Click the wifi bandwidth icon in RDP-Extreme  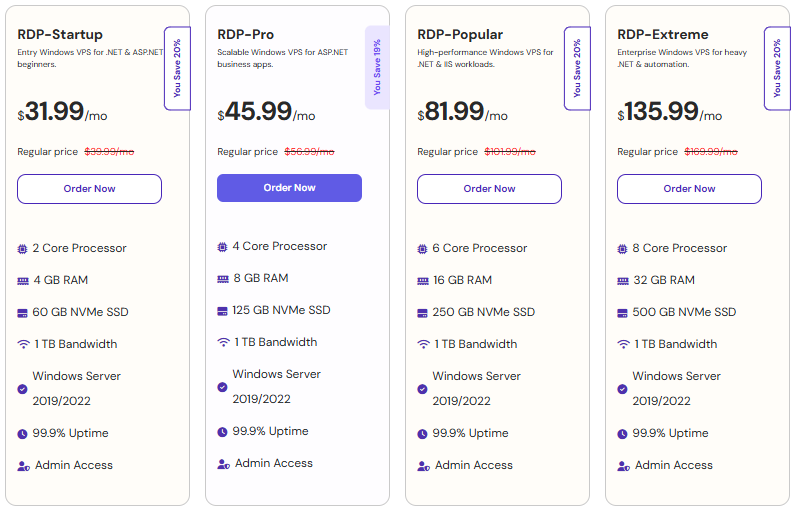[622, 344]
